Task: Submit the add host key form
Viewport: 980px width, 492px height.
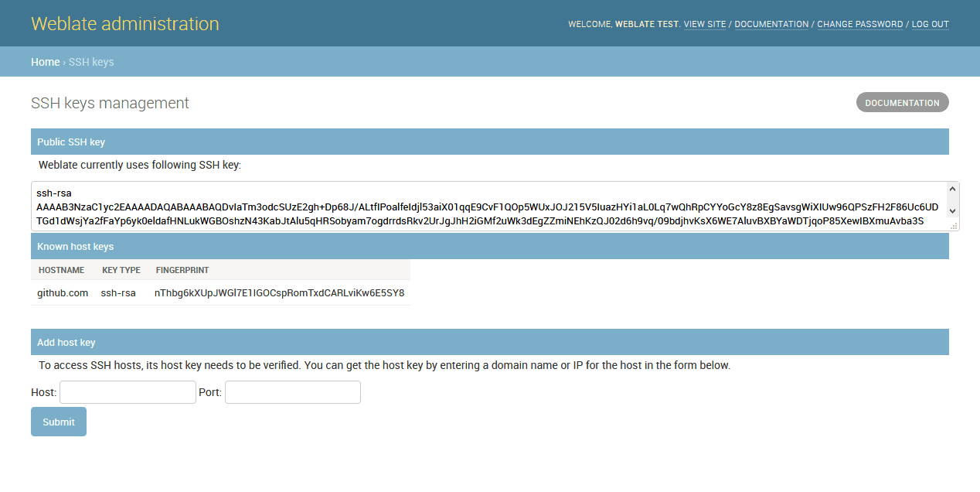Action: (59, 422)
